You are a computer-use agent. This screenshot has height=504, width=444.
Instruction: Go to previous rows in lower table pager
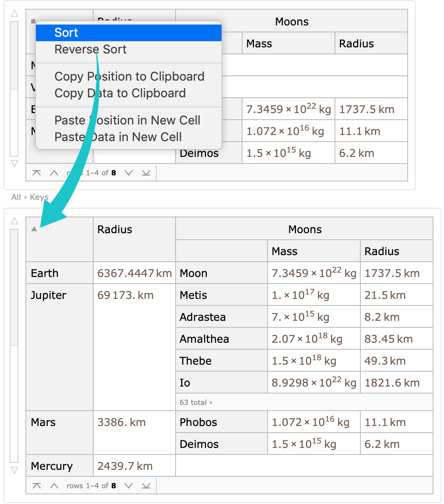click(x=54, y=486)
